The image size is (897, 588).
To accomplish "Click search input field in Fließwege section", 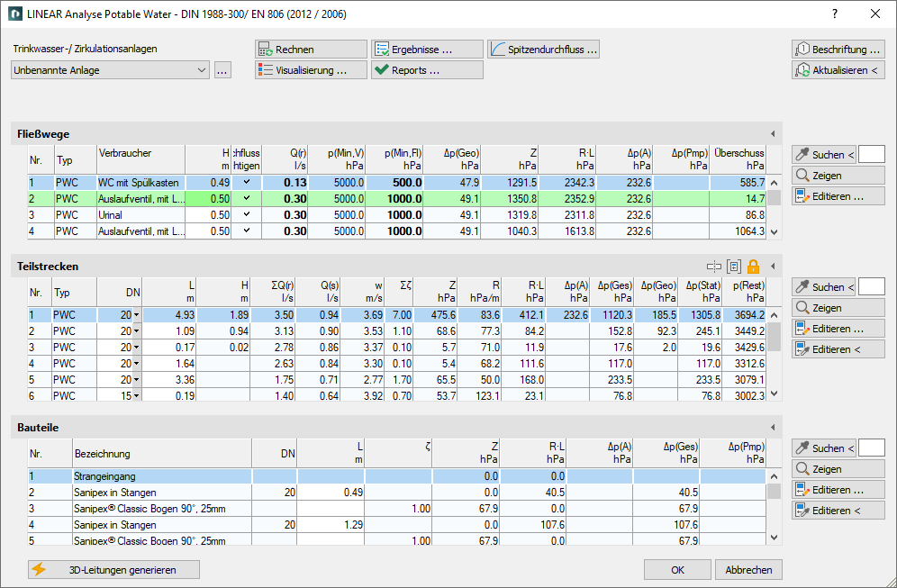I will click(871, 155).
